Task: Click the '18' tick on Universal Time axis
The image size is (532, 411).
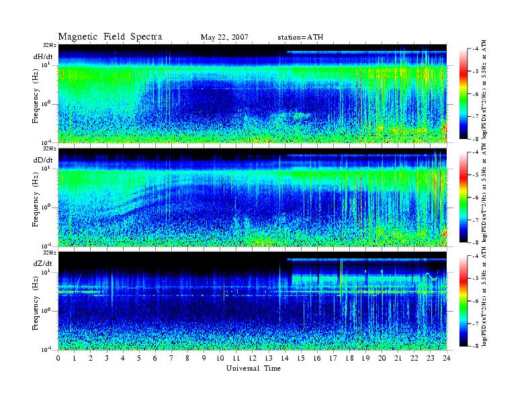Action: pyautogui.click(x=349, y=358)
